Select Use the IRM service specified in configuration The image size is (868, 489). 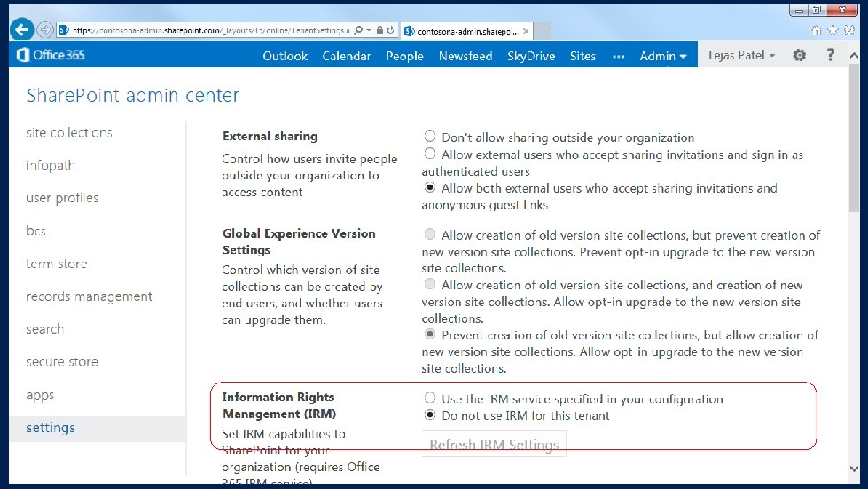[x=430, y=398]
